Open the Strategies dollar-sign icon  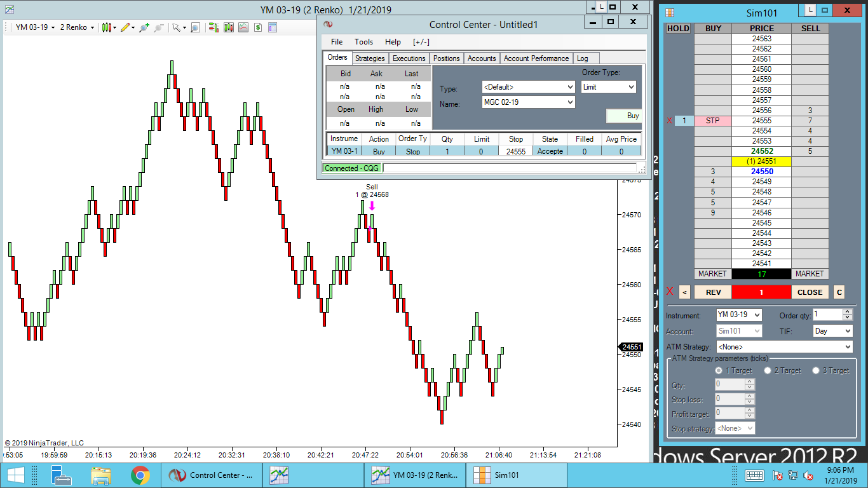click(258, 27)
